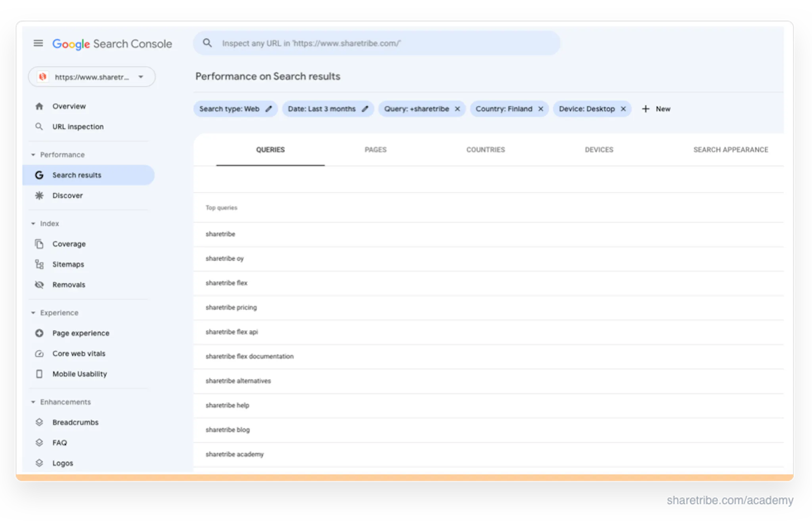This screenshot has width=812, height=529.
Task: Select Search results under Performance
Action: click(76, 175)
